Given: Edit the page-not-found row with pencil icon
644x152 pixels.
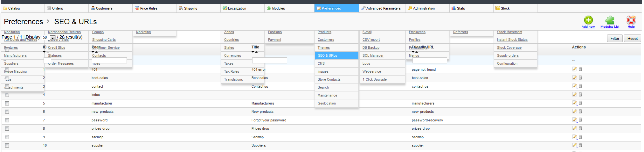Looking at the screenshot, I should click(574, 69).
